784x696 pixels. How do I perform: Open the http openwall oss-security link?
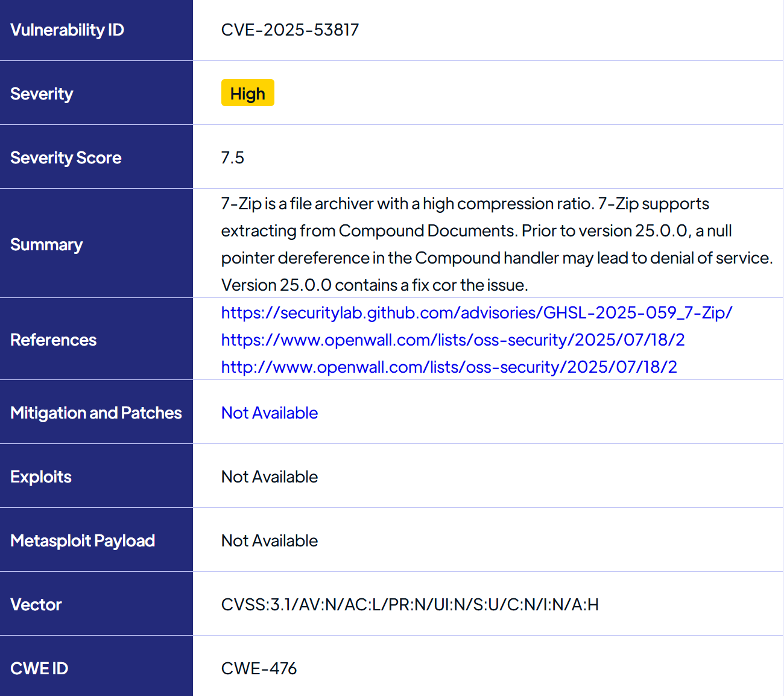pyautogui.click(x=449, y=367)
